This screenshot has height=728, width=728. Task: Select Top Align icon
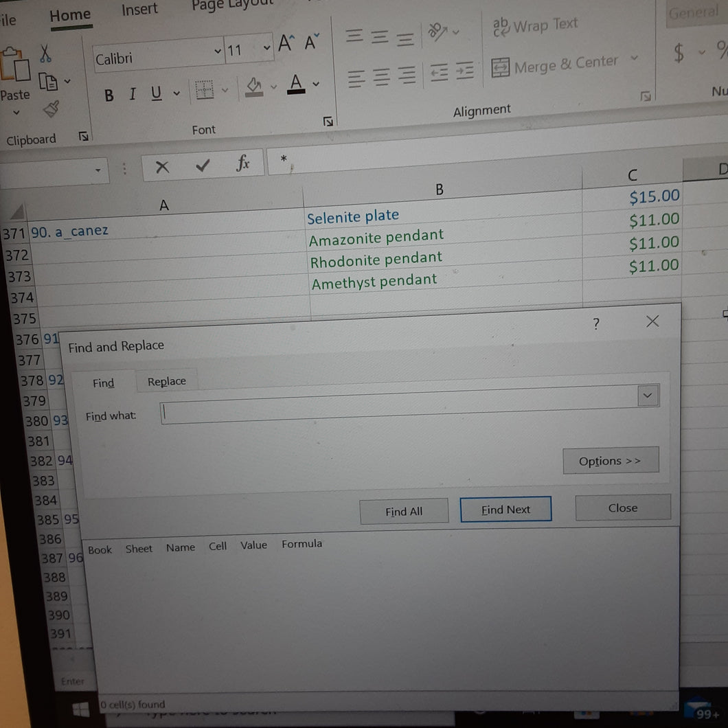[x=354, y=36]
